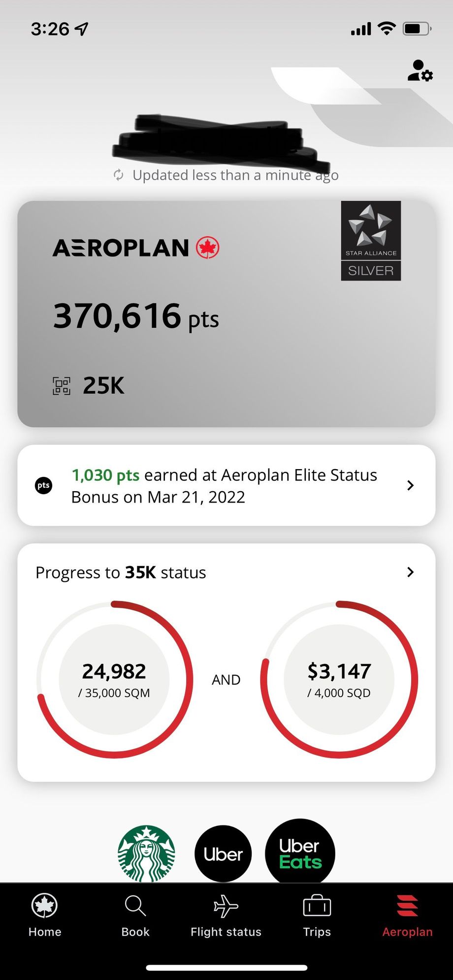Screen dimensions: 453x980
Task: Open the Uber partner logo
Action: coord(223,854)
